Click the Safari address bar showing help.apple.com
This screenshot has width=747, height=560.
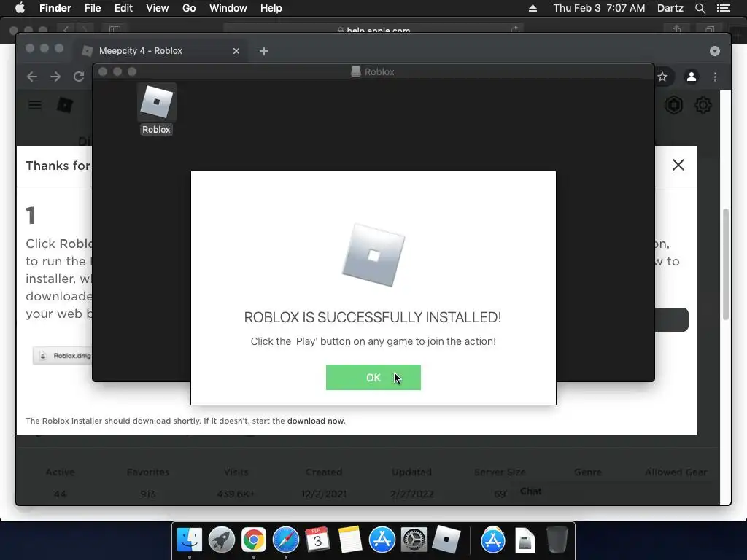(373, 29)
